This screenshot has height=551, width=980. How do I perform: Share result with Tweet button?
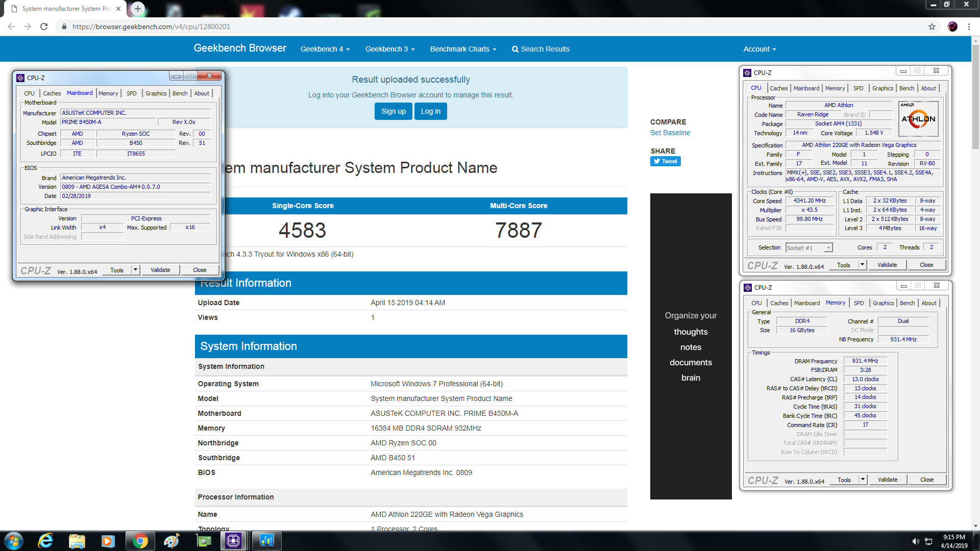pos(666,161)
